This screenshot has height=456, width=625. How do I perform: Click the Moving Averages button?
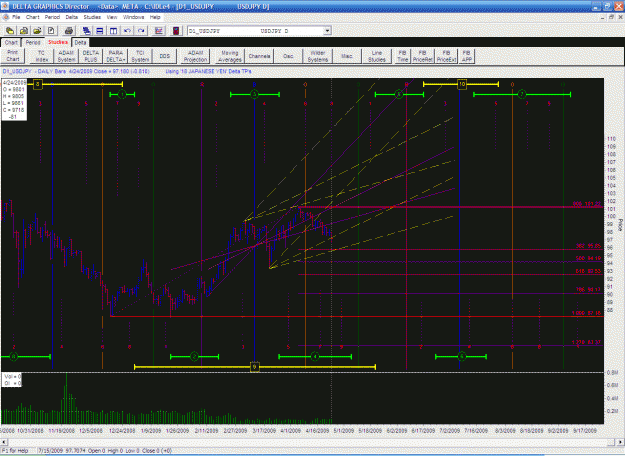[x=230, y=56]
